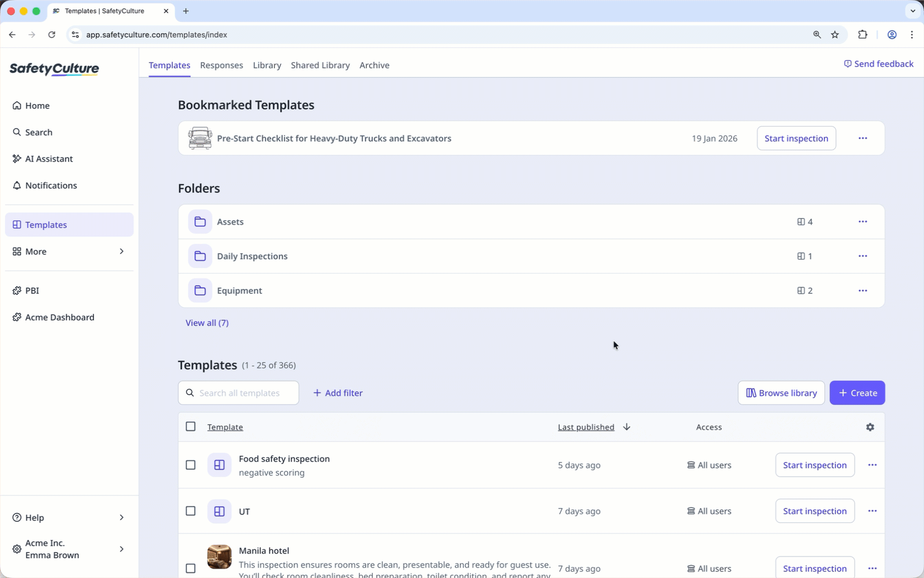924x578 pixels.
Task: Click View all (7) folders link
Action: (x=207, y=323)
